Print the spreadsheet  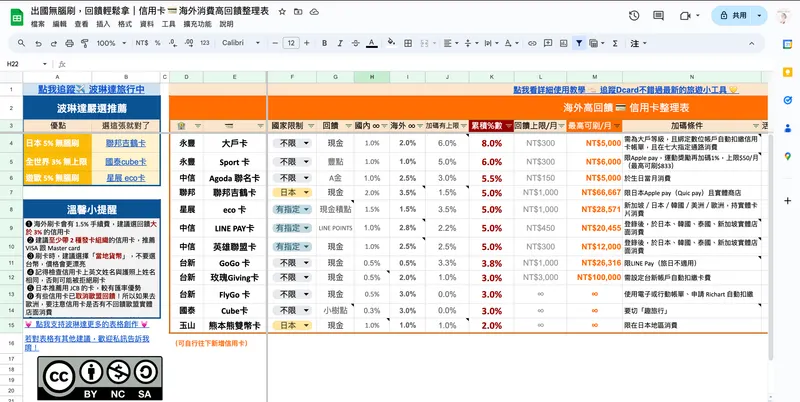[x=69, y=43]
